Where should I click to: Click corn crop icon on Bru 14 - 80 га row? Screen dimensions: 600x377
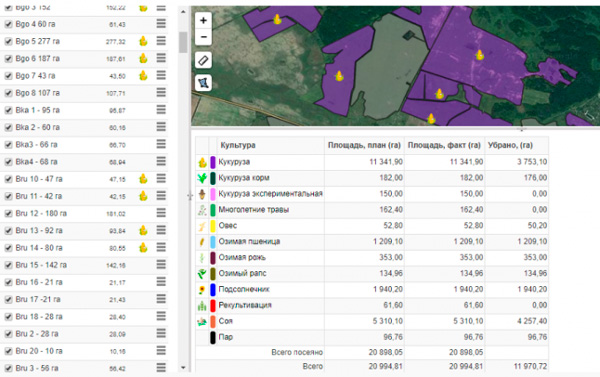[x=143, y=248]
